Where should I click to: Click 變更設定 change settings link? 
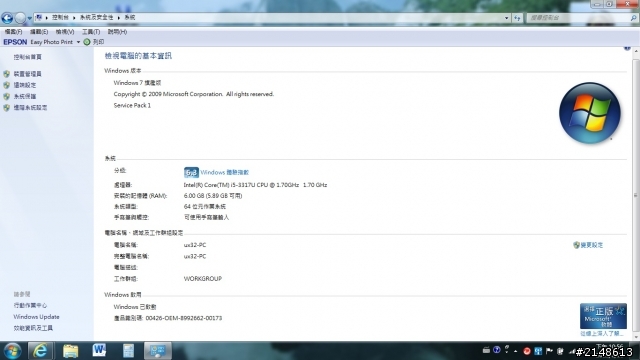pyautogui.click(x=592, y=245)
